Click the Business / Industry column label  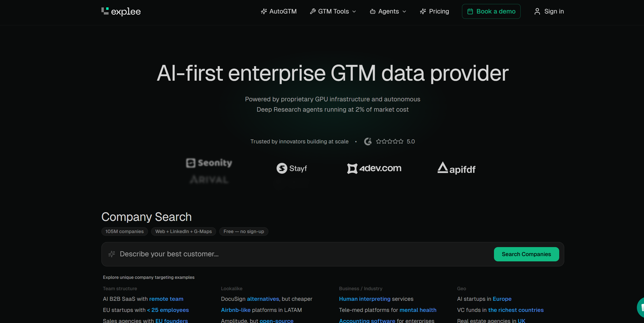coord(361,289)
